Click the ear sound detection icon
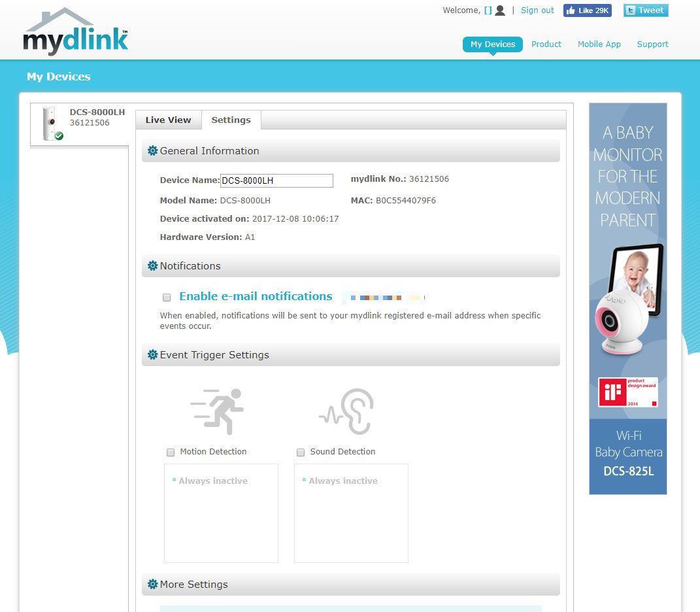700x612 pixels. click(346, 411)
